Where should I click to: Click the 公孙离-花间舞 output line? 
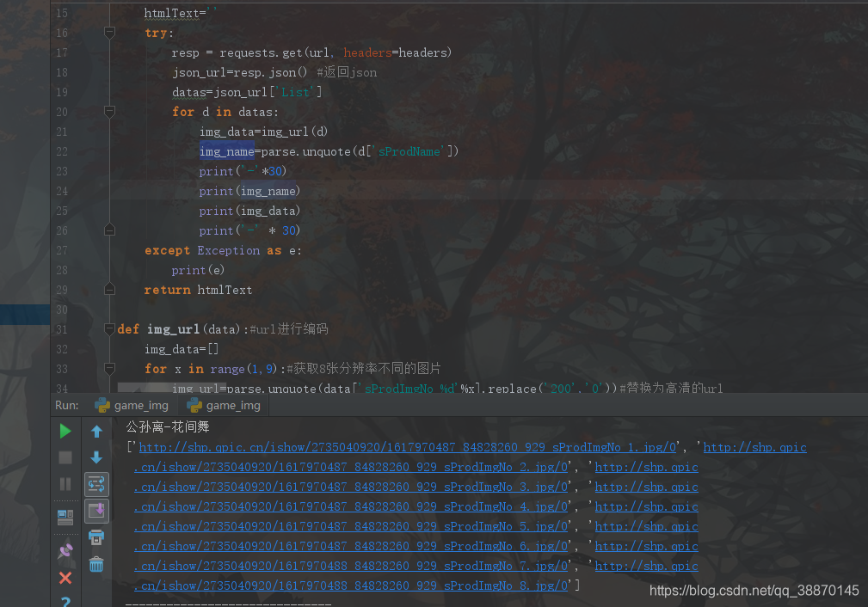(168, 426)
